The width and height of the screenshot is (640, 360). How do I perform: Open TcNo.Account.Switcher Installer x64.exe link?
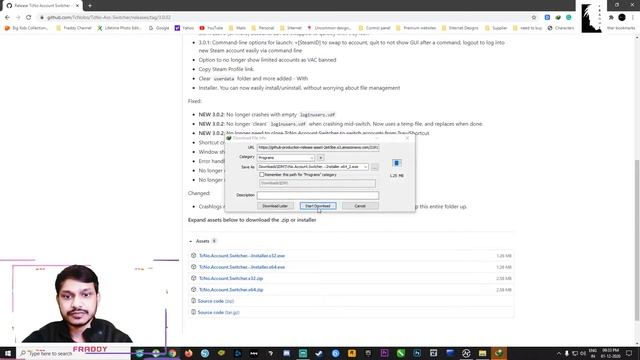coord(242,267)
